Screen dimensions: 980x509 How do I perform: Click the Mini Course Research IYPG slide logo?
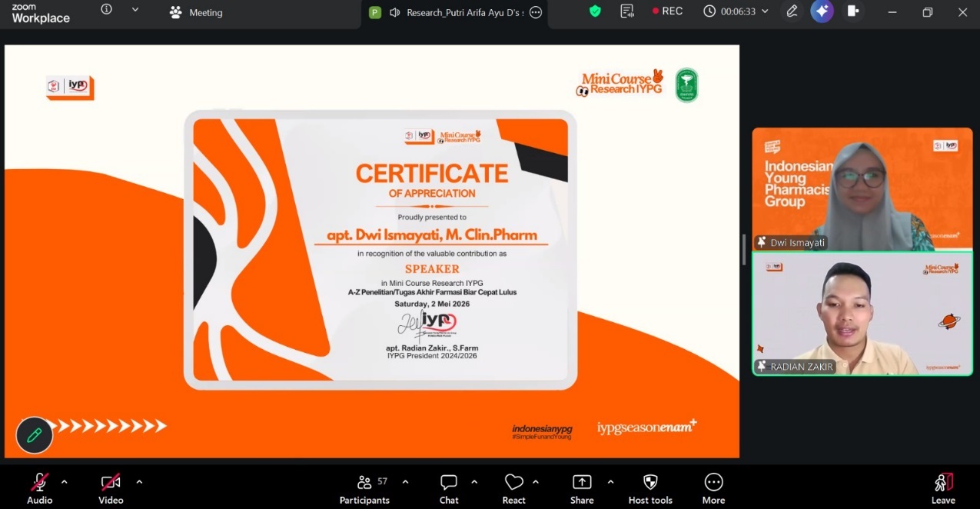[x=621, y=83]
